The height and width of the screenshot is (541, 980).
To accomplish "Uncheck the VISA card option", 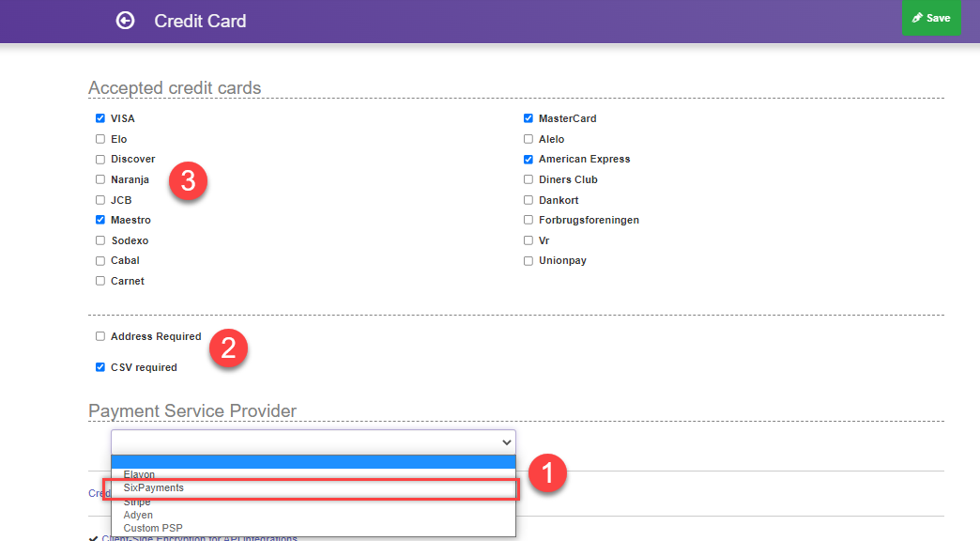I will click(x=100, y=118).
